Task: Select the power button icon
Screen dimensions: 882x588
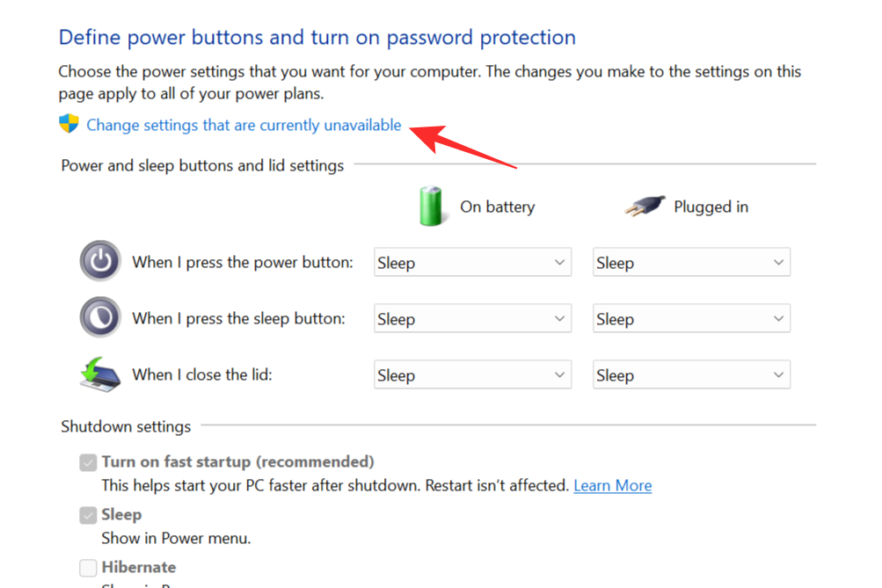Action: (x=99, y=261)
